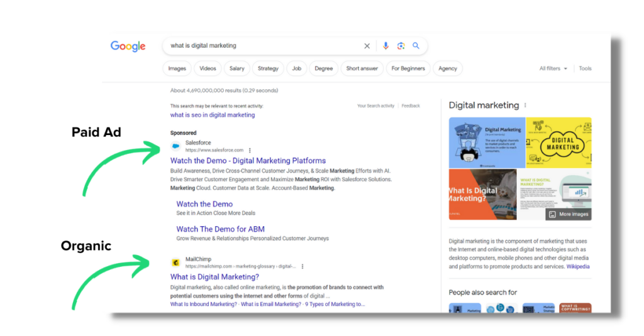
Task: Open 'What Is Inbound Marketing?' sublink
Action: pyautogui.click(x=203, y=305)
